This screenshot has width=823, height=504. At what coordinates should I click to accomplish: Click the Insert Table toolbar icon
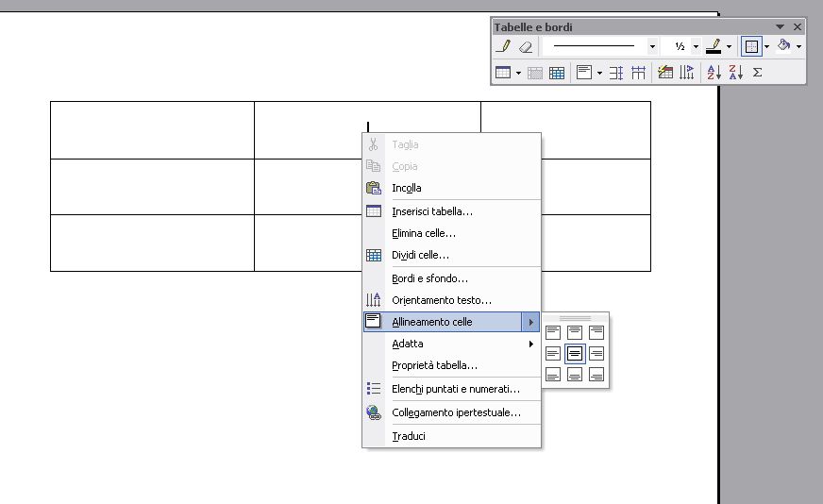(x=503, y=73)
